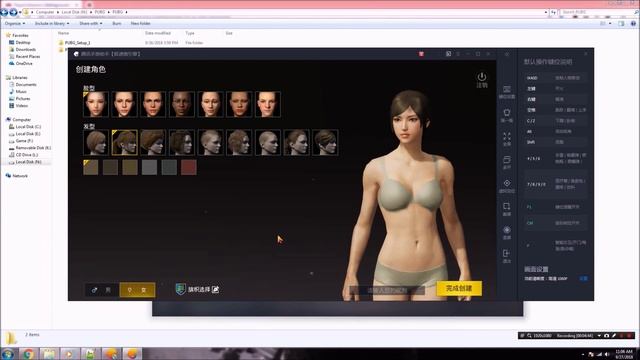Select the seventh face preset
The width and height of the screenshot is (640, 360).
pos(268,104)
